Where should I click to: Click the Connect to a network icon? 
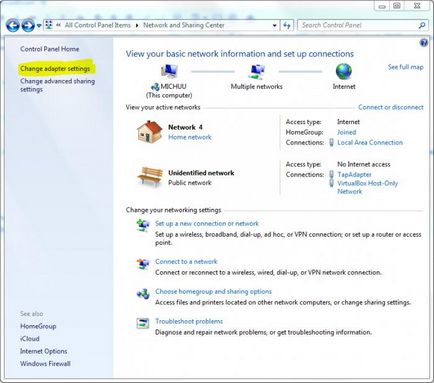[x=143, y=264]
